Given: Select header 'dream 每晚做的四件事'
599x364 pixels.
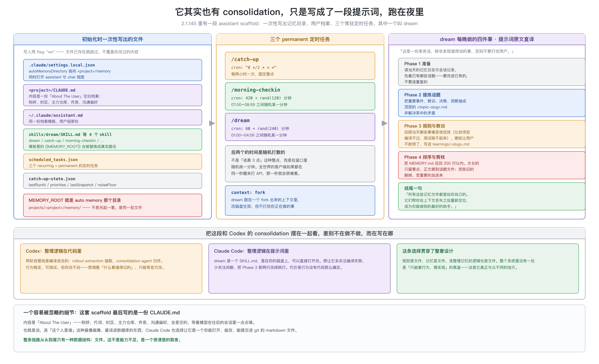Looking at the screenshot, I should [x=487, y=39].
